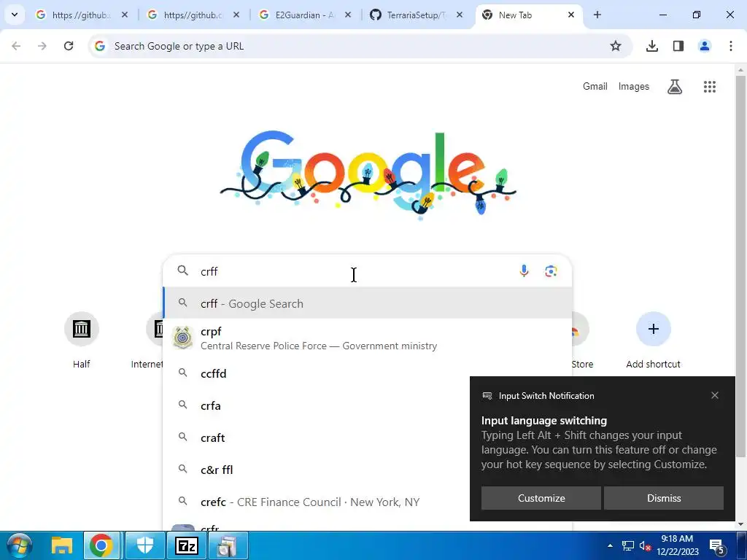Open the network status tray icon
Image resolution: width=747 pixels, height=560 pixels.
(x=628, y=545)
